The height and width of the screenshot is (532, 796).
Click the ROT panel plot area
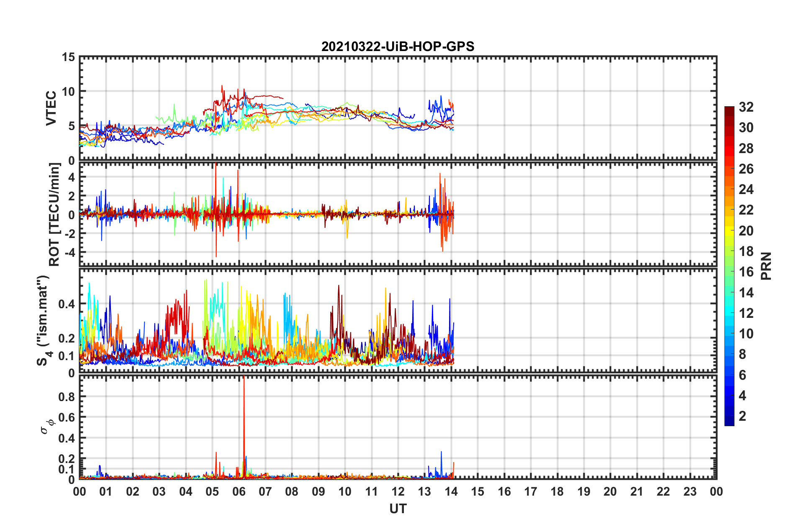click(398, 215)
